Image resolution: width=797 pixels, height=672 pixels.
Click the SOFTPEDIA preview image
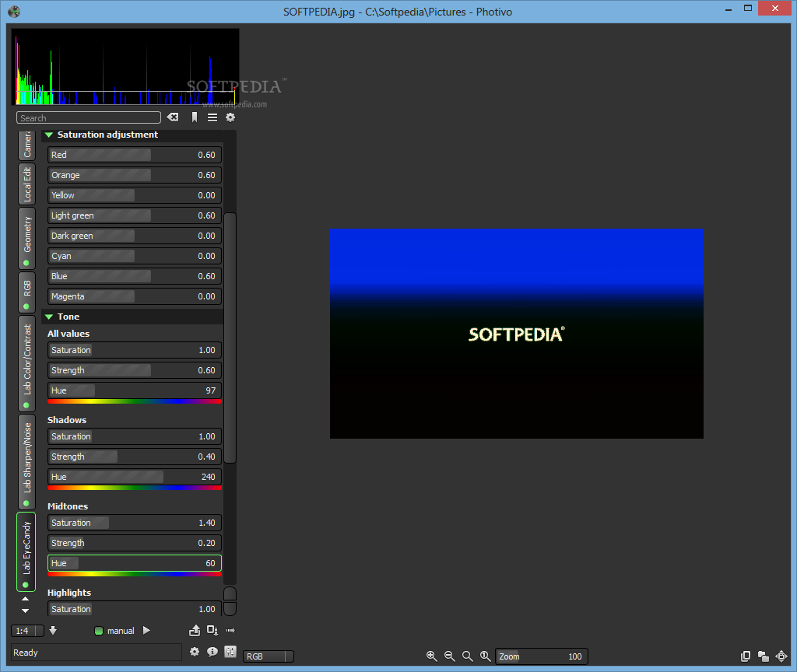517,334
